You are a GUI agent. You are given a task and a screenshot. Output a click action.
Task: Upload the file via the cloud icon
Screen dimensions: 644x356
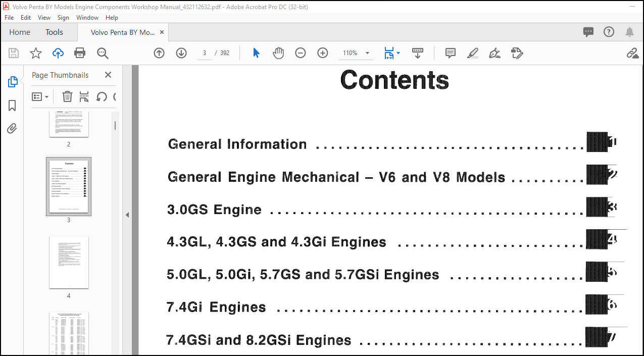click(58, 53)
